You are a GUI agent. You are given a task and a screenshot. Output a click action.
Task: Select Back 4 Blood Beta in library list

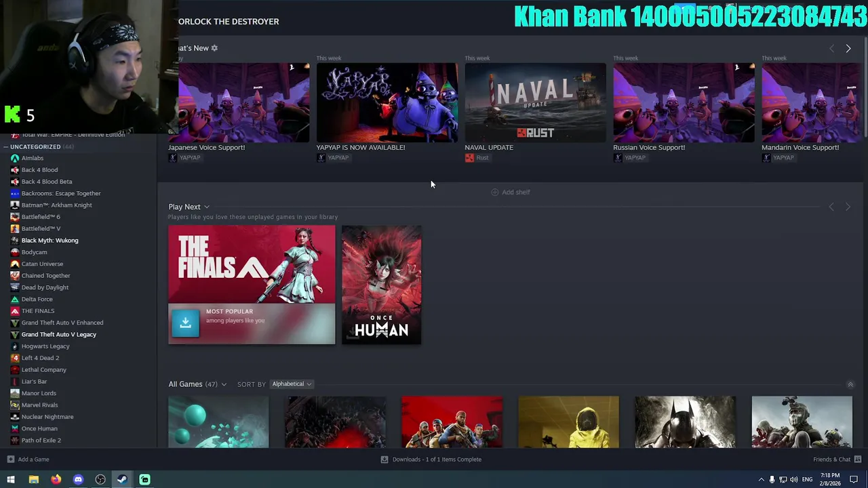pyautogui.click(x=46, y=182)
